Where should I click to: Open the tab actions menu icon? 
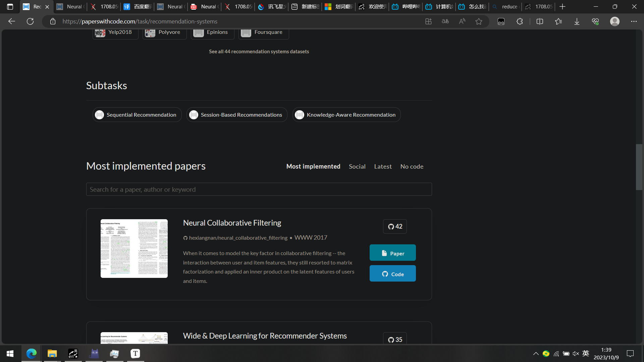pos(10,7)
